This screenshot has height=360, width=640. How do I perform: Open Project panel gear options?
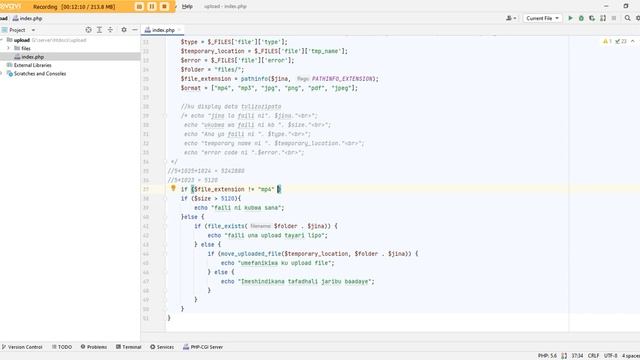coord(124,30)
